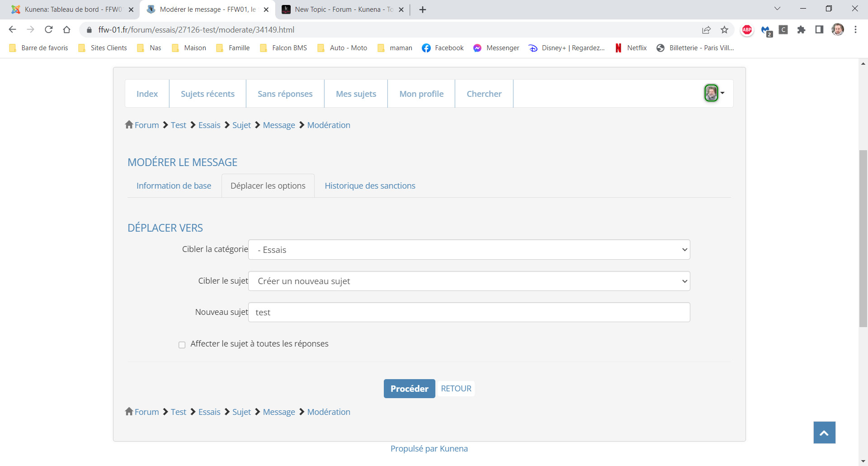Click the home icon in browser toolbar
Screen dimensions: 868x466
(x=67, y=30)
